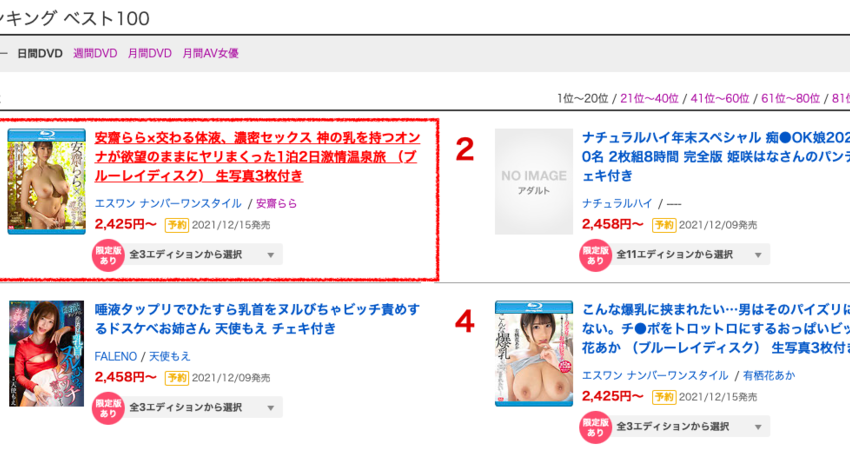Screen dimensions: 850x450
Task: Switch to the 週間DVD ranking tab
Action: point(95,53)
